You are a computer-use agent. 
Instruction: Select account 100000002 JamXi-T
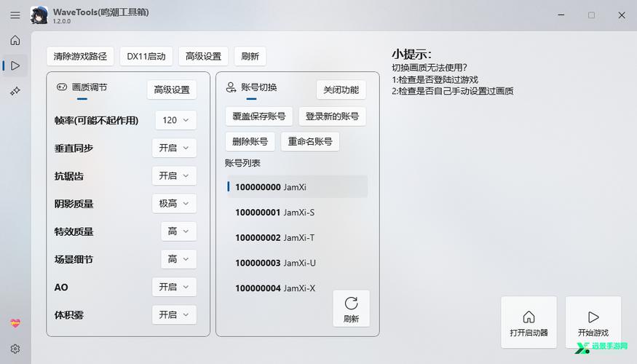pos(297,237)
